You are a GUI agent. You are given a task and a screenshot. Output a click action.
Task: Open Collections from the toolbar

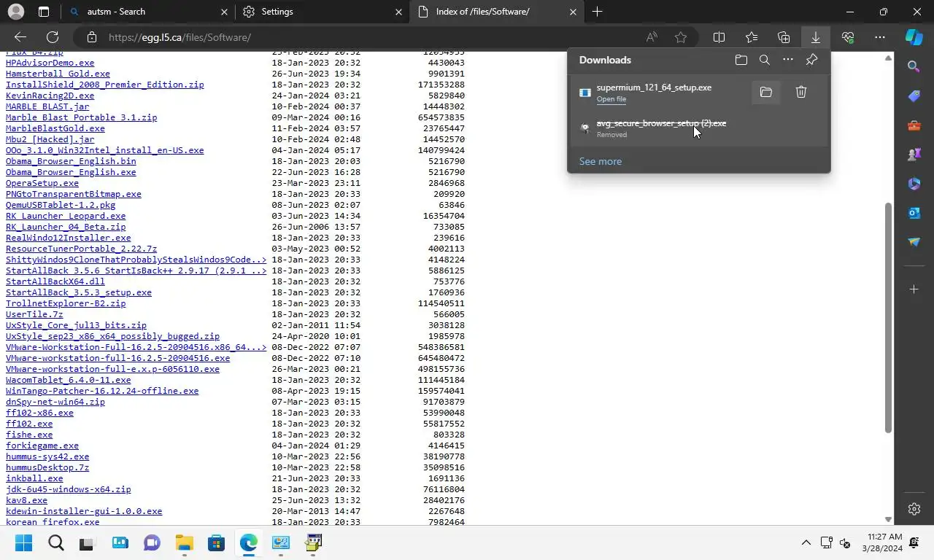pos(784,37)
